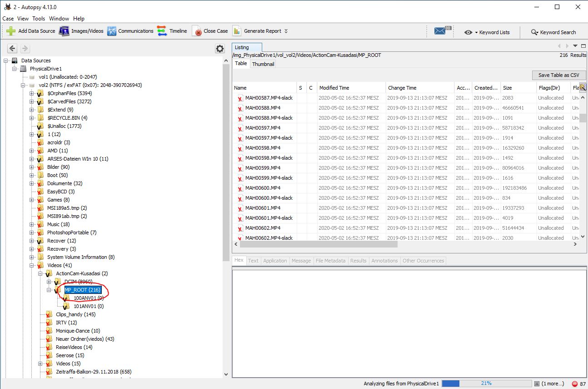Collapse the Videos (41) folder
This screenshot has height=389, width=588.
point(32,265)
